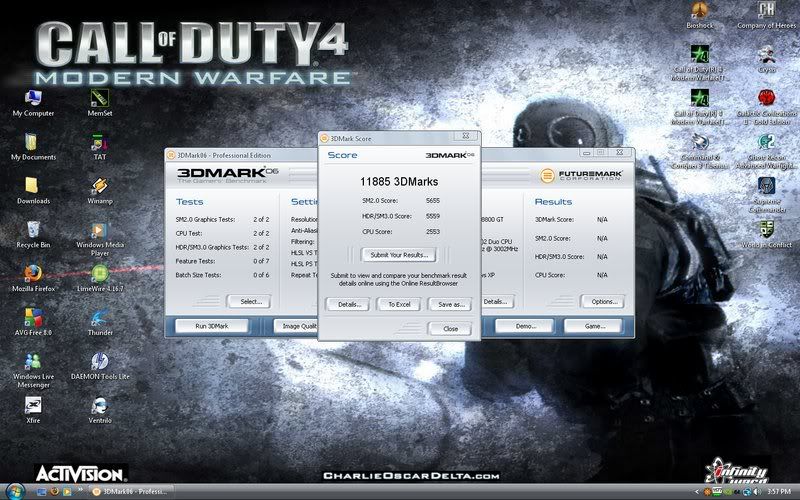Launch DAEMON Tools Lite
The image size is (800, 500).
click(x=100, y=366)
